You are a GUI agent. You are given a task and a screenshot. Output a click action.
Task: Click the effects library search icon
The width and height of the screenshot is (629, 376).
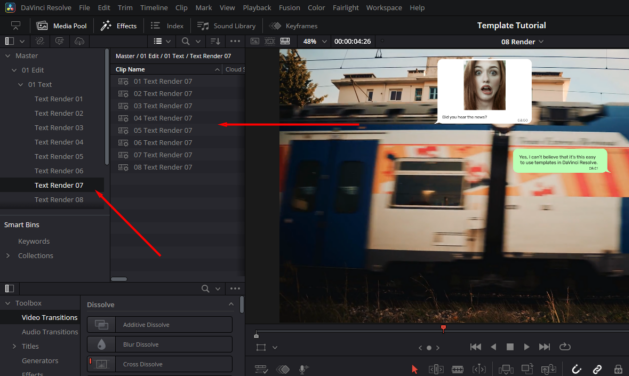coord(205,289)
